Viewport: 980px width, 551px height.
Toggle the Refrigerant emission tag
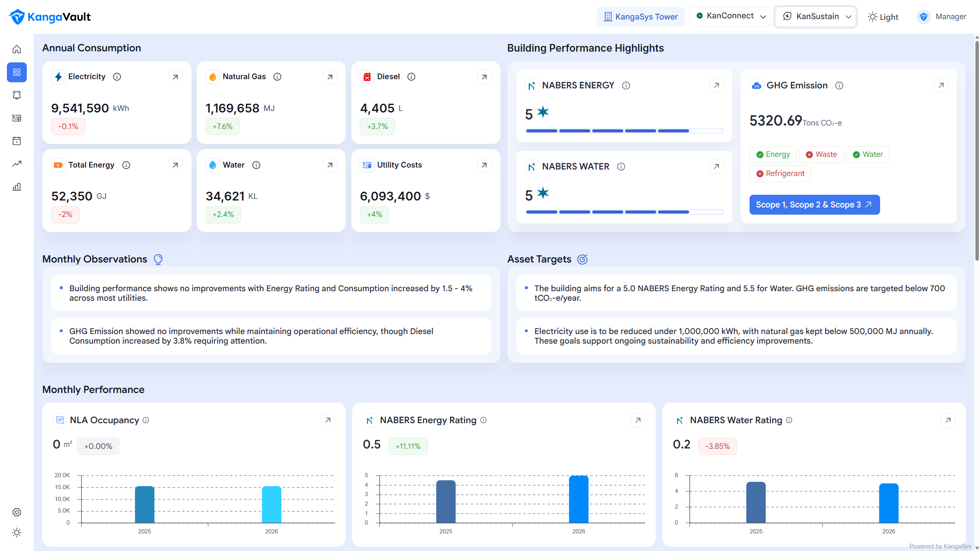click(x=780, y=174)
